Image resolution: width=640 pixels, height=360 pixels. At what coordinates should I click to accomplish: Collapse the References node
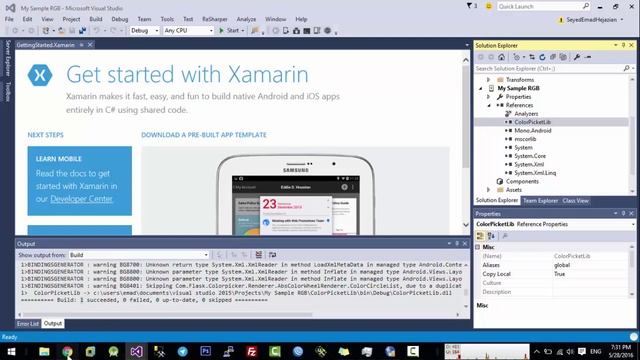click(x=489, y=105)
